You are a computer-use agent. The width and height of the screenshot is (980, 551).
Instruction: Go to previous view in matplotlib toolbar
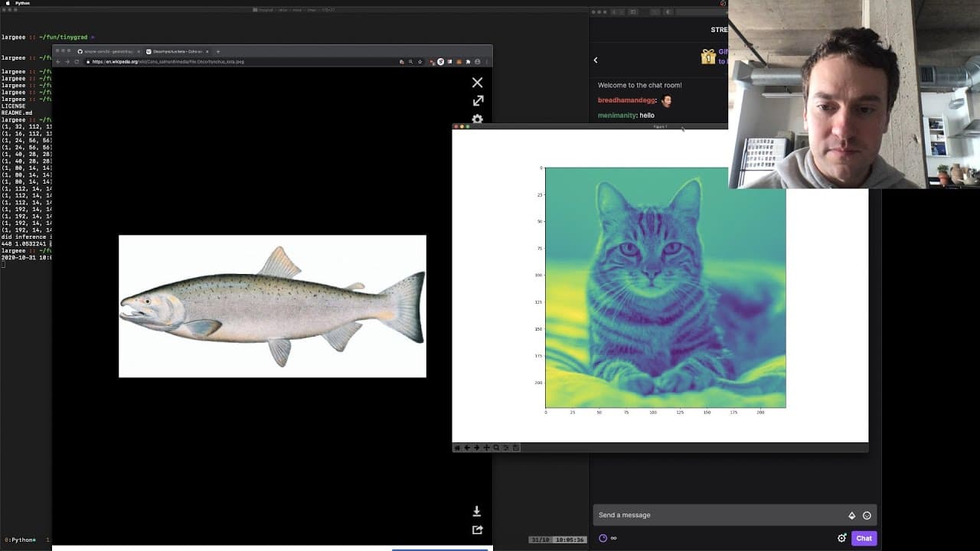tap(467, 448)
